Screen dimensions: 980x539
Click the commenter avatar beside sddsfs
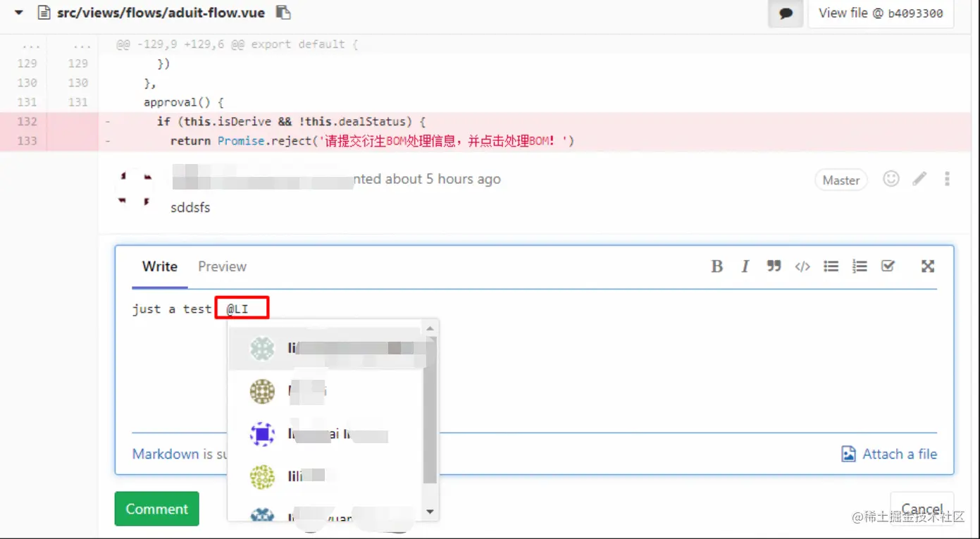pos(134,187)
